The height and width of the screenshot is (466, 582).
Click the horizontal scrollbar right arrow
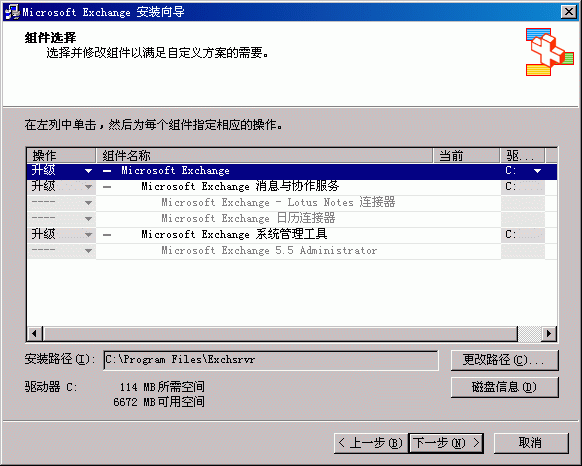click(549, 333)
